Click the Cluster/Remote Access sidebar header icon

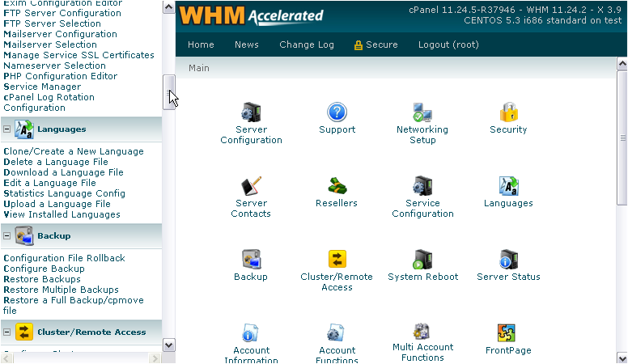tap(24, 332)
